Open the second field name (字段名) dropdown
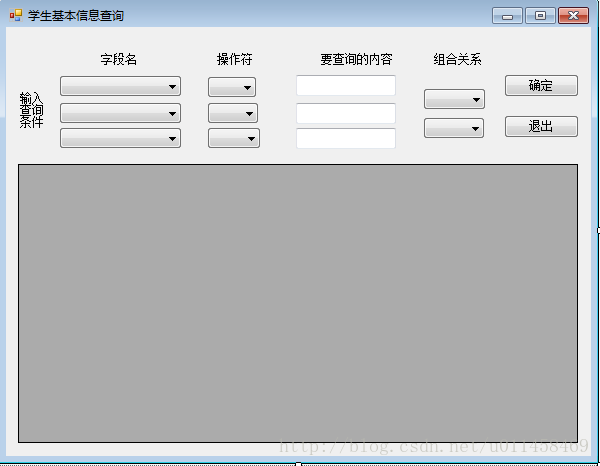This screenshot has height=466, width=600. point(120,113)
